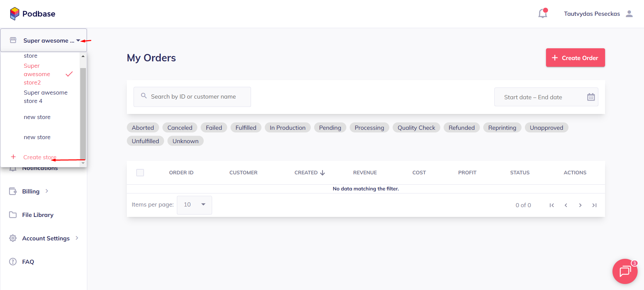Select Super awesome store 4
The height and width of the screenshot is (290, 644).
point(45,97)
